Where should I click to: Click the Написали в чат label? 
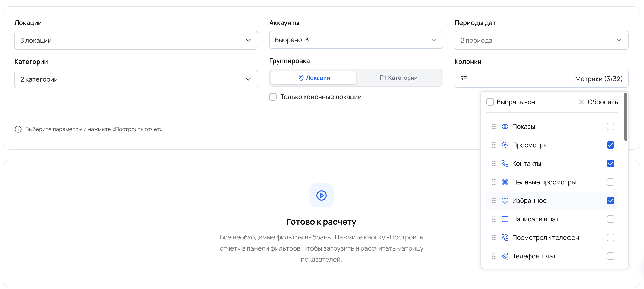(x=535, y=219)
